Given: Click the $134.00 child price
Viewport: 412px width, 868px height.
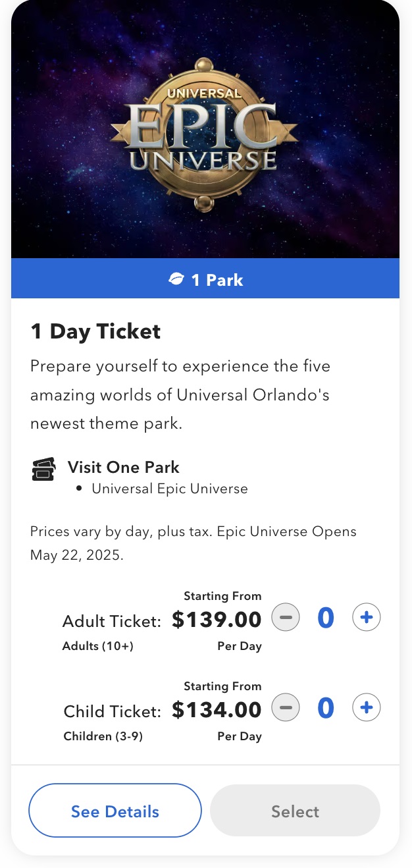Looking at the screenshot, I should pos(217,709).
